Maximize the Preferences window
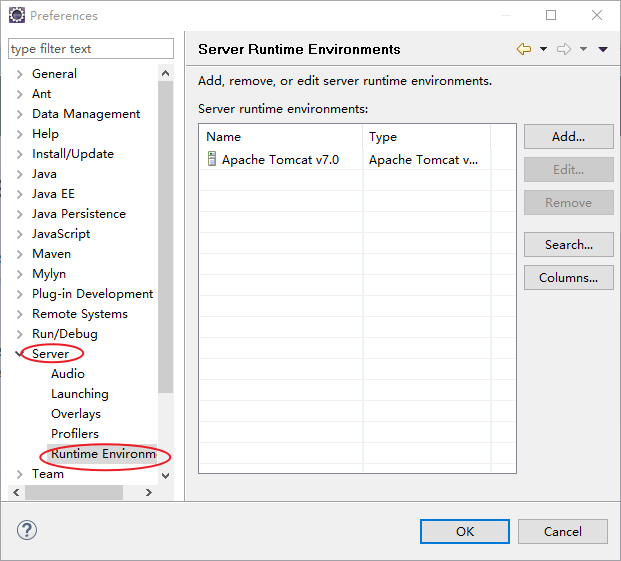621x561 pixels. (551, 15)
